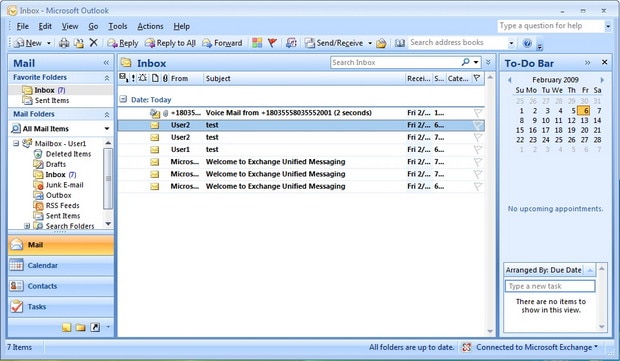This screenshot has width=620, height=361.
Task: Click the Move to Folder icon
Action: coord(79,43)
